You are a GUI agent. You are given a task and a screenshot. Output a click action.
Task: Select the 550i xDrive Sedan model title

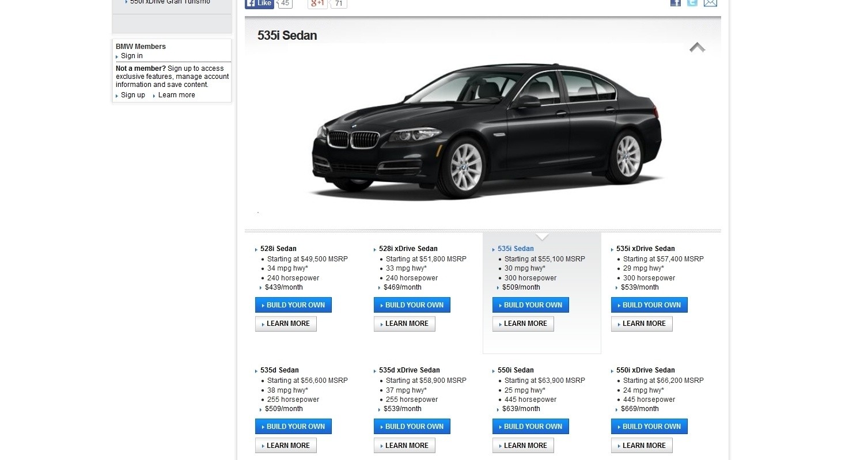tap(645, 370)
